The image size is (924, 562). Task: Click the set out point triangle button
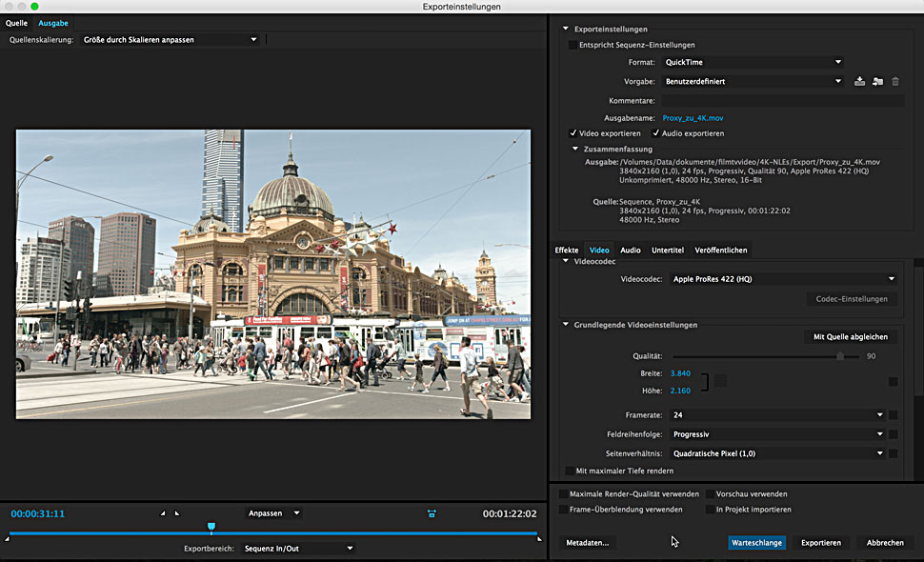pos(175,513)
